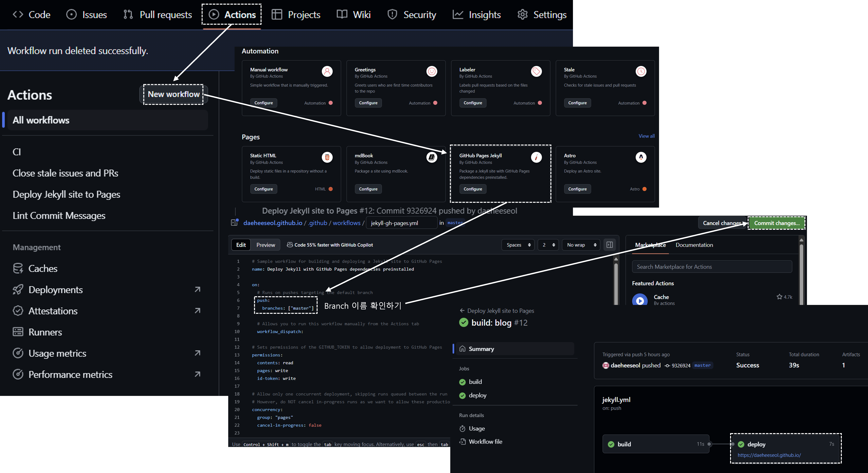Configure the Astro template
Viewport: 868px width, 473px height.
click(x=577, y=189)
